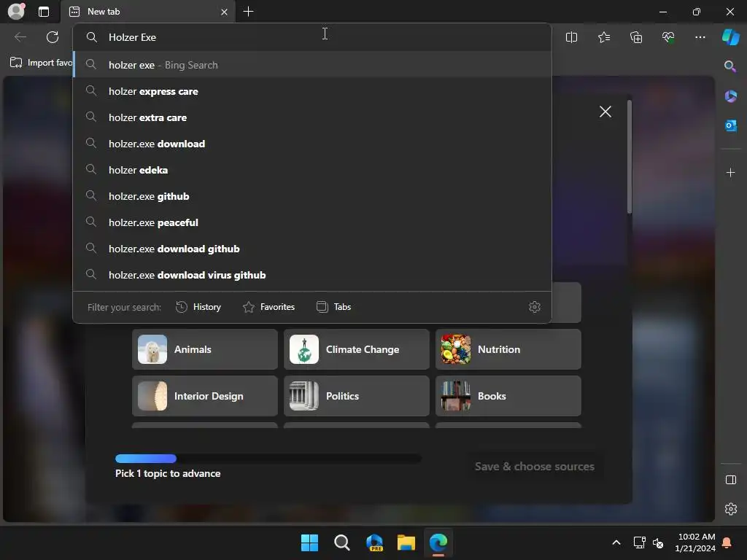Image resolution: width=747 pixels, height=560 pixels.
Task: Filter search by Favorites
Action: click(x=268, y=307)
